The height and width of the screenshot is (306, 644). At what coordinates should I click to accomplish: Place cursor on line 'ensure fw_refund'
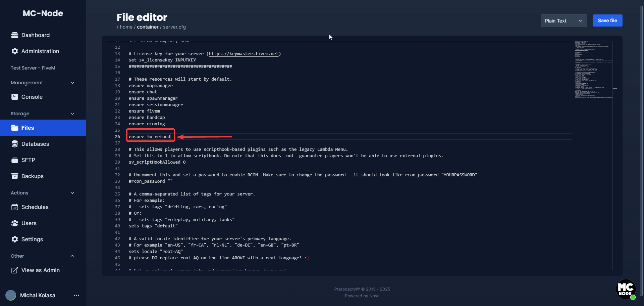point(150,137)
